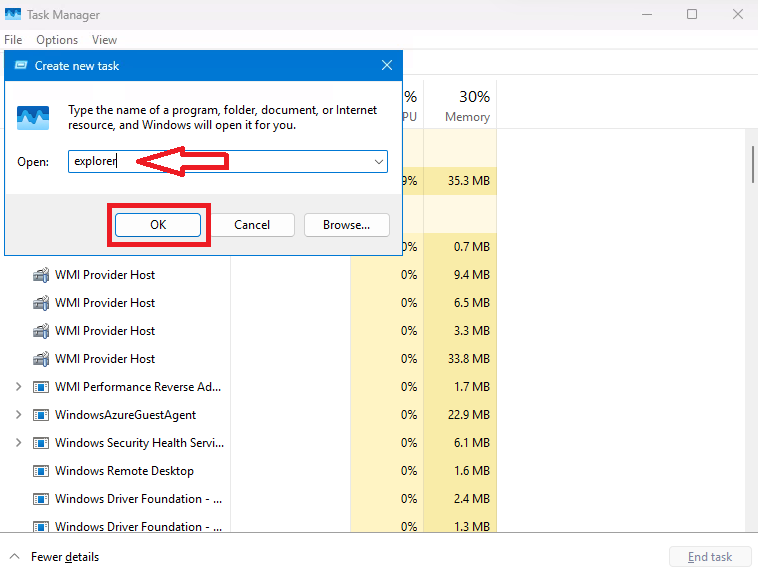758x579 pixels.
Task: Click the first WMI Provider Host icon
Action: pos(41,275)
